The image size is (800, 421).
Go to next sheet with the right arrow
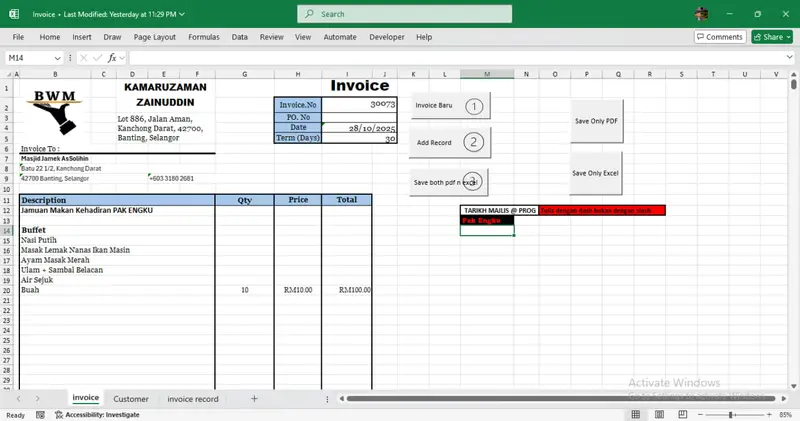point(37,399)
